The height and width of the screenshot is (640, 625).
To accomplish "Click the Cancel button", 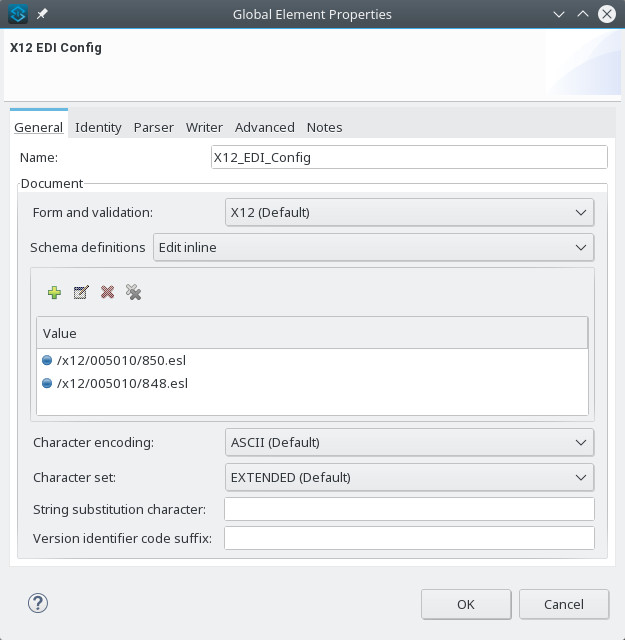I will point(564,604).
